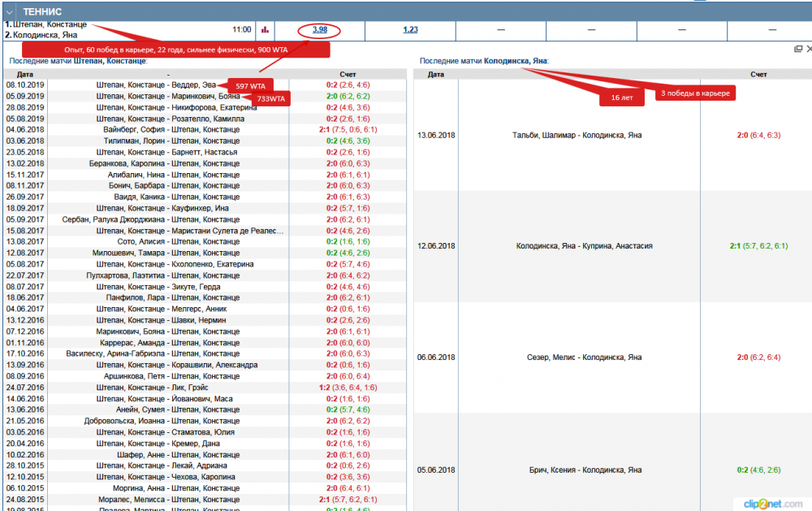Click the Счет column header in left table

(x=348, y=74)
